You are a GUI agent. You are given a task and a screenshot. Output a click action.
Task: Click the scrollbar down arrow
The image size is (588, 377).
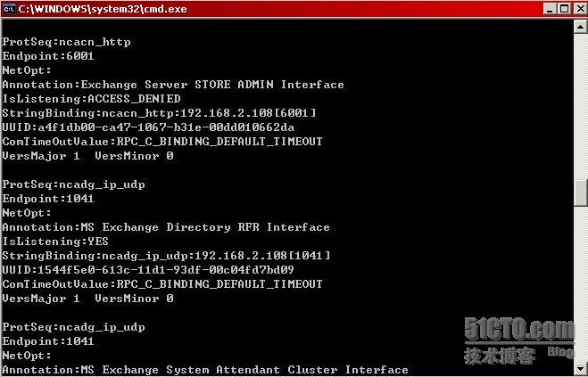tap(581, 368)
